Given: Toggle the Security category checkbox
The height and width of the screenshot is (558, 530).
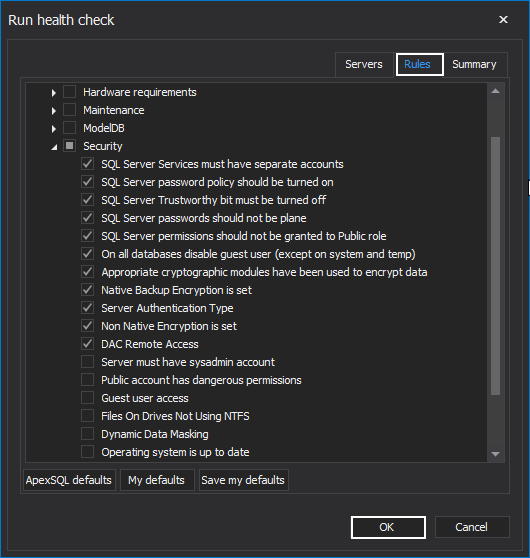Looking at the screenshot, I should pyautogui.click(x=69, y=146).
